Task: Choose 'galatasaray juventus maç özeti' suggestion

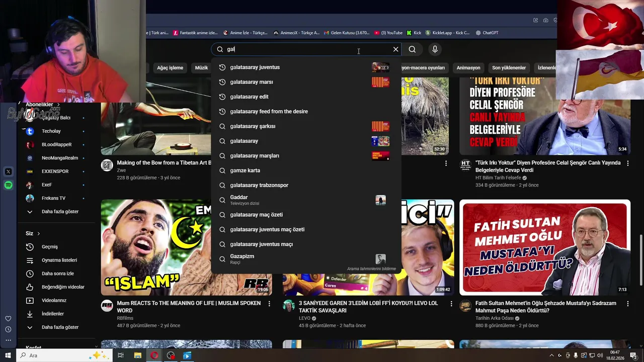Action: click(x=306, y=229)
